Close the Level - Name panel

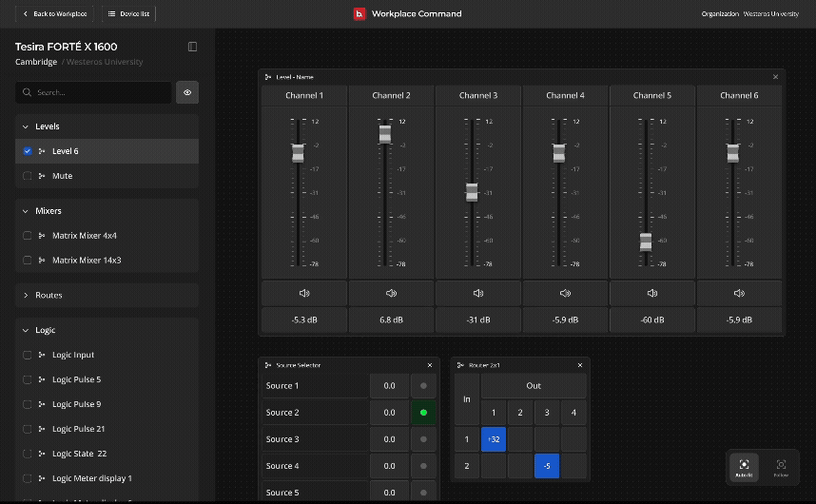(775, 77)
